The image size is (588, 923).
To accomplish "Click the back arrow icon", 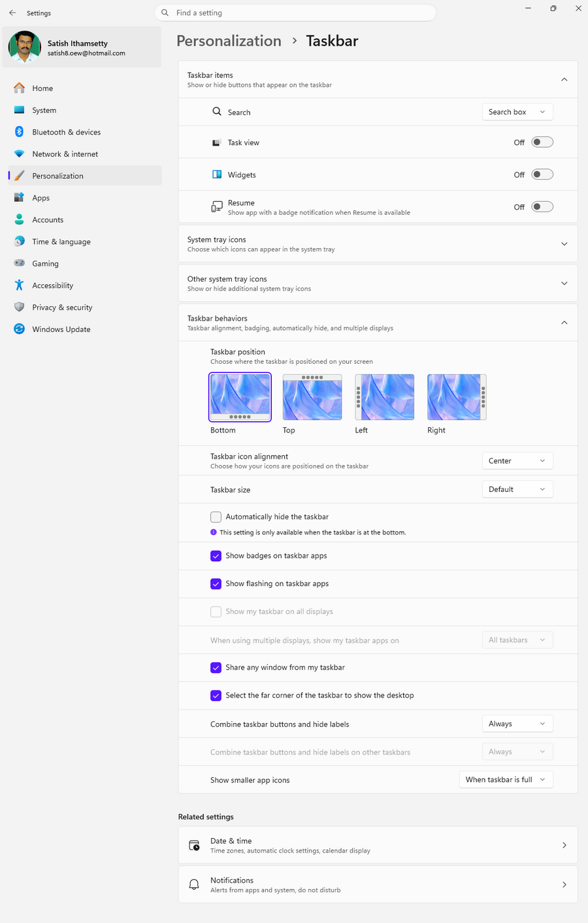I will pyautogui.click(x=12, y=12).
